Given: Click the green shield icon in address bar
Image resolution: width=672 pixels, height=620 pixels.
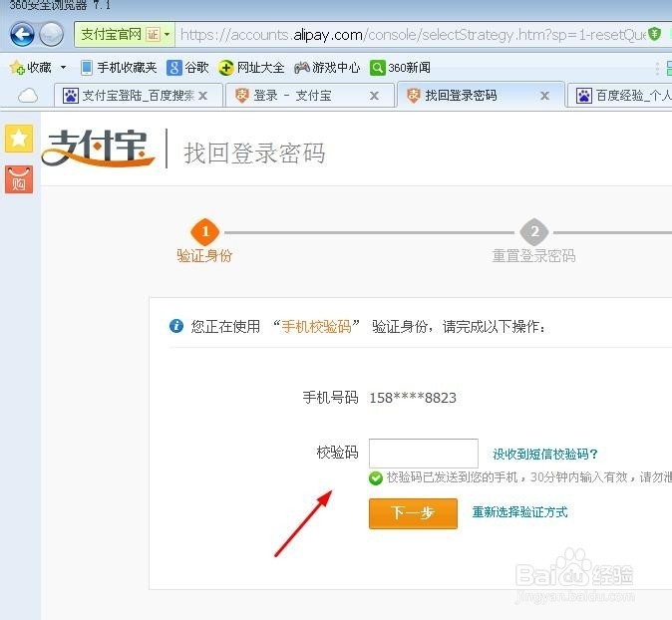Looking at the screenshot, I should tap(654, 34).
